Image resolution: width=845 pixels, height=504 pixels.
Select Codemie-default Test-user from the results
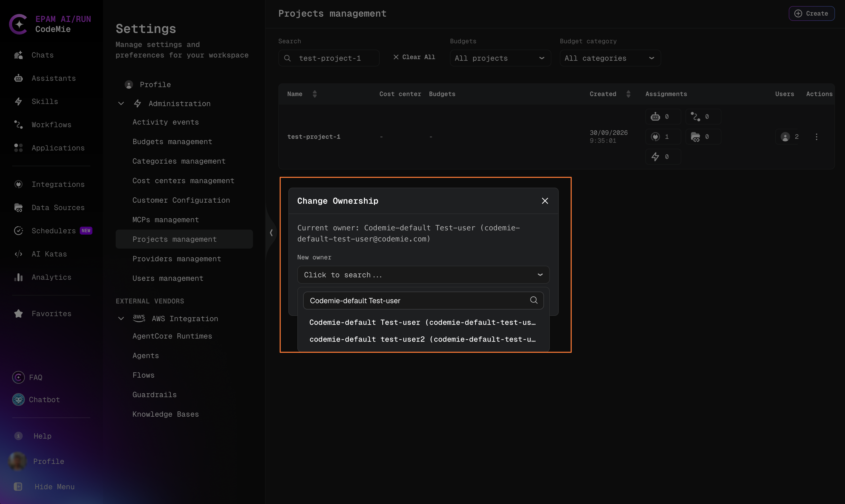tap(423, 322)
